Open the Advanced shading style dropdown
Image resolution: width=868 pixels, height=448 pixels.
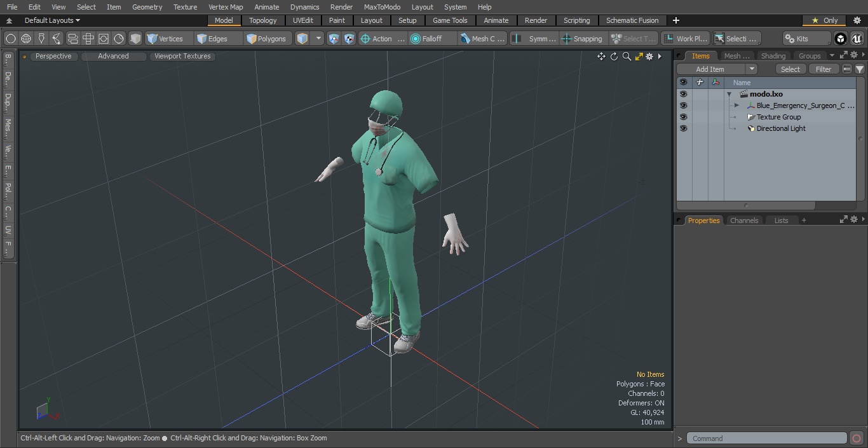[x=113, y=56]
